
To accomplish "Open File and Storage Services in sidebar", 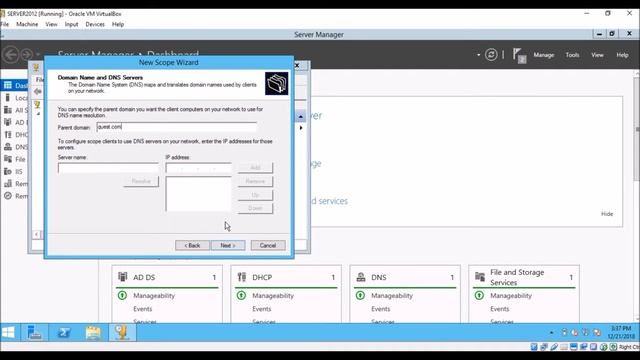I will tap(15, 159).
